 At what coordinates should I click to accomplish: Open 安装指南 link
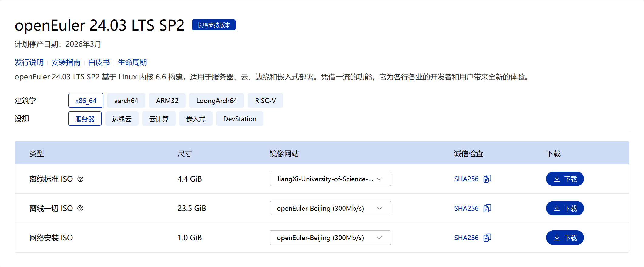pyautogui.click(x=66, y=62)
